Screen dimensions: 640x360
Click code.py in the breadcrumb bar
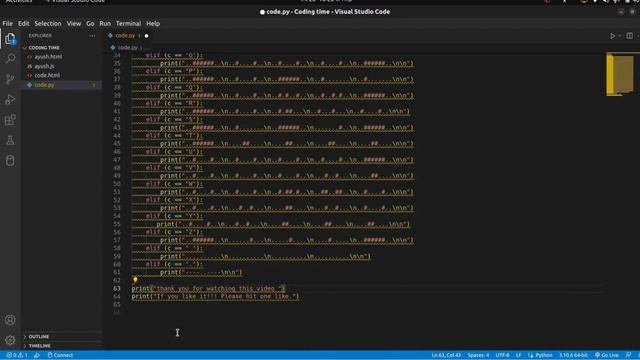click(x=127, y=48)
